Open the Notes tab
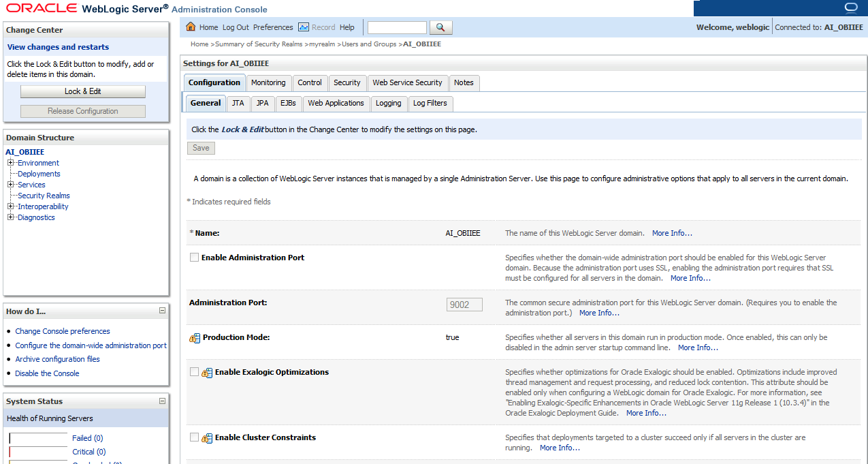 click(x=464, y=82)
